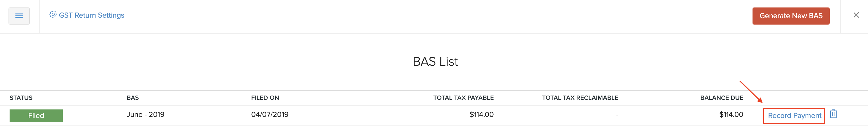This screenshot has width=868, height=126.
Task: Click the dash under Total Tax Reclaimable
Action: point(617,115)
